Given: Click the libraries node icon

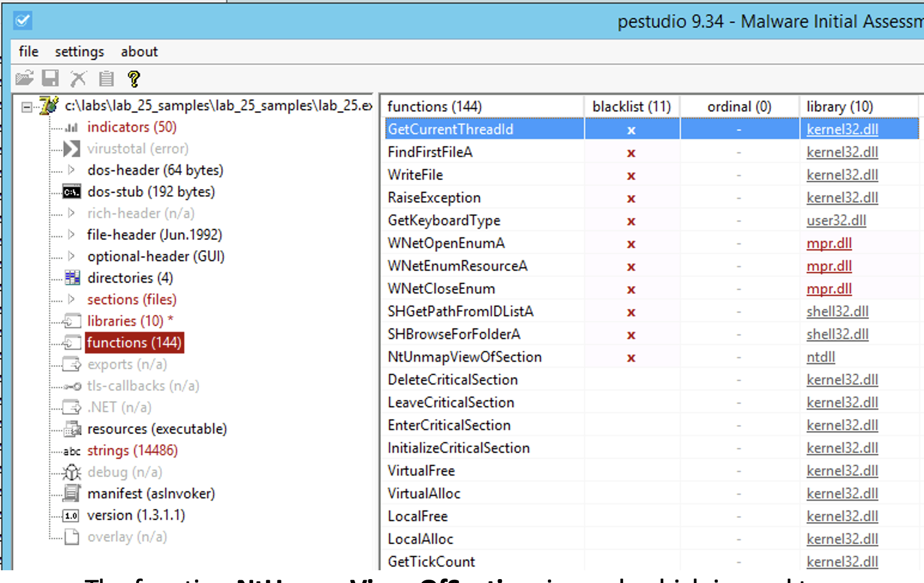Looking at the screenshot, I should tap(72, 321).
